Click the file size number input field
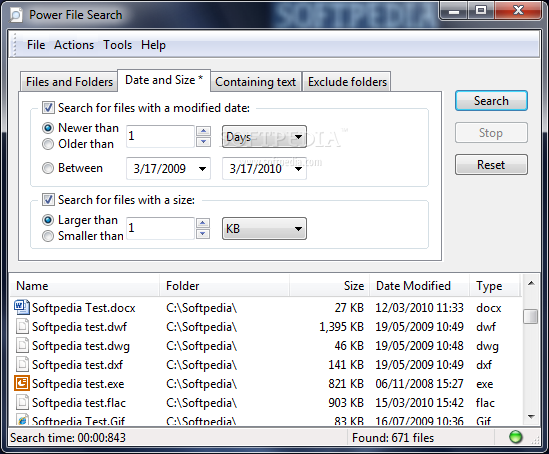Image resolution: width=549 pixels, height=454 pixels. pyautogui.click(x=160, y=229)
